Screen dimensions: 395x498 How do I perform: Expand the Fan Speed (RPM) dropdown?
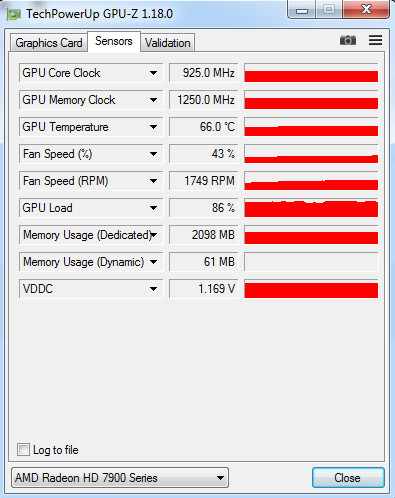[x=153, y=181]
